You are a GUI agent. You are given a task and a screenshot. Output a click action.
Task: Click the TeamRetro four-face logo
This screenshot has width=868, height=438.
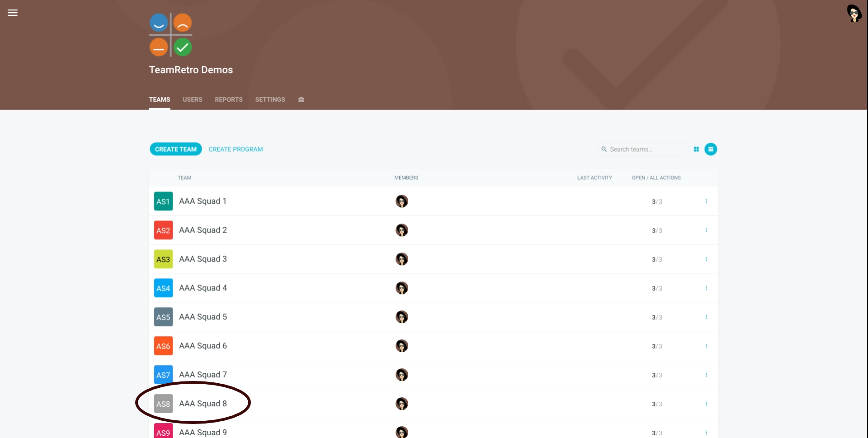171,35
